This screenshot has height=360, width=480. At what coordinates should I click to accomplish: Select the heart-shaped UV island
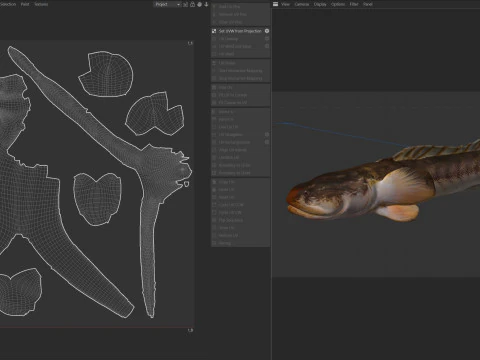click(97, 198)
